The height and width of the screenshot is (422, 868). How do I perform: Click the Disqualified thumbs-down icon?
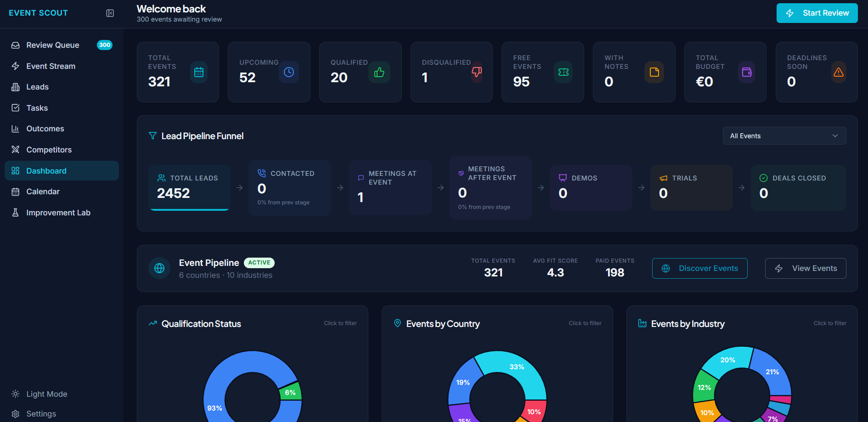click(477, 72)
